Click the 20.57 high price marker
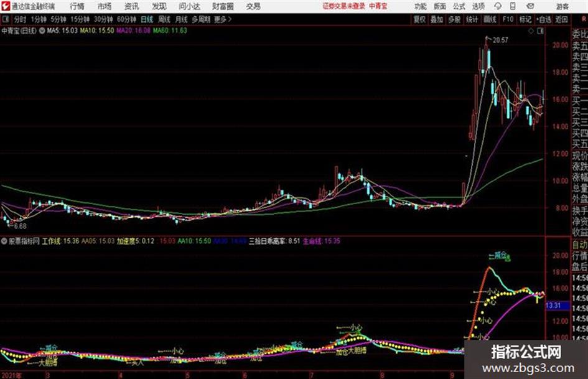 [x=500, y=40]
